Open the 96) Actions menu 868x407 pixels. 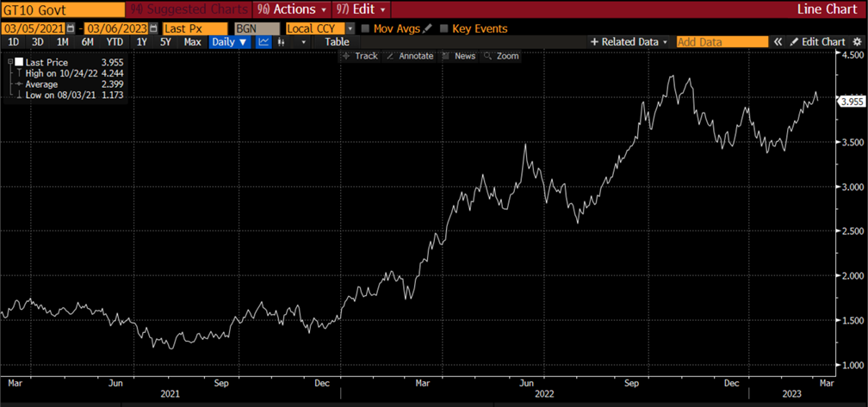(x=292, y=9)
